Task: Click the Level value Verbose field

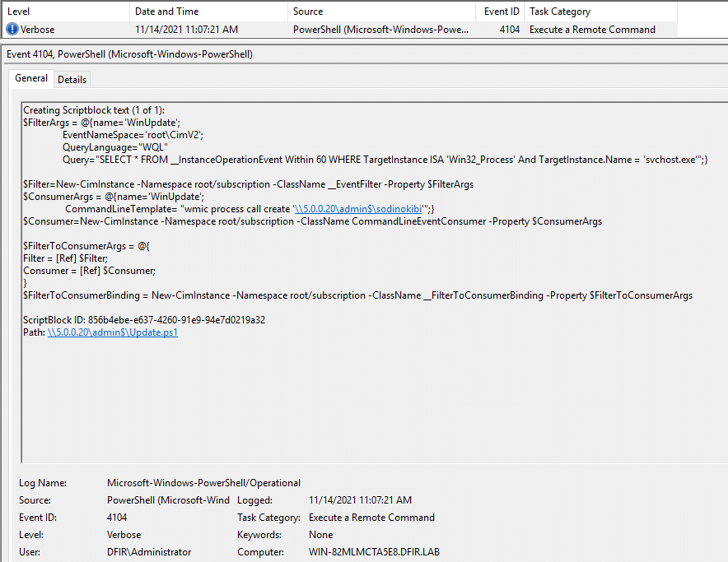Action: (124, 535)
